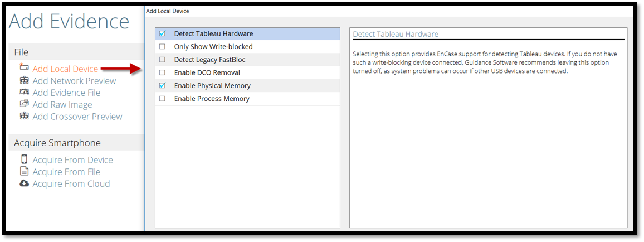Viewport: 644px width, 242px height.
Task: Enable the Only Show Write-blocked checkbox
Action: coord(162,47)
